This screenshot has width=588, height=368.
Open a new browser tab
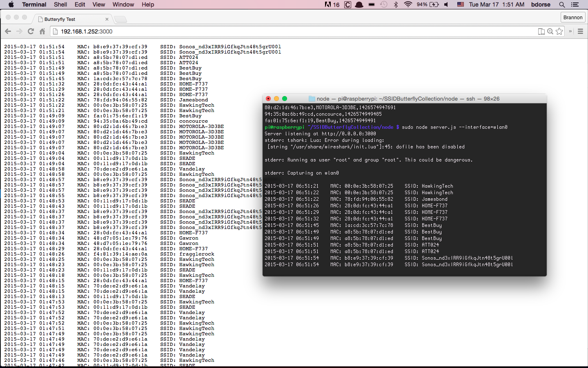click(x=120, y=19)
